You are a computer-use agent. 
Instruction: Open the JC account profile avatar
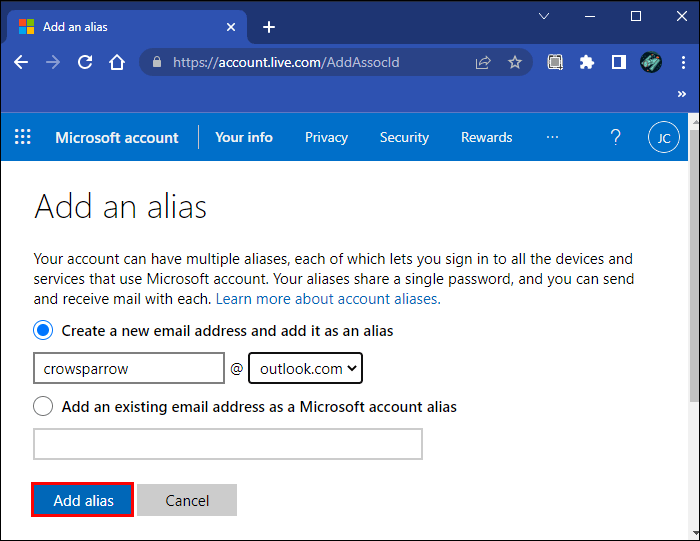(663, 137)
